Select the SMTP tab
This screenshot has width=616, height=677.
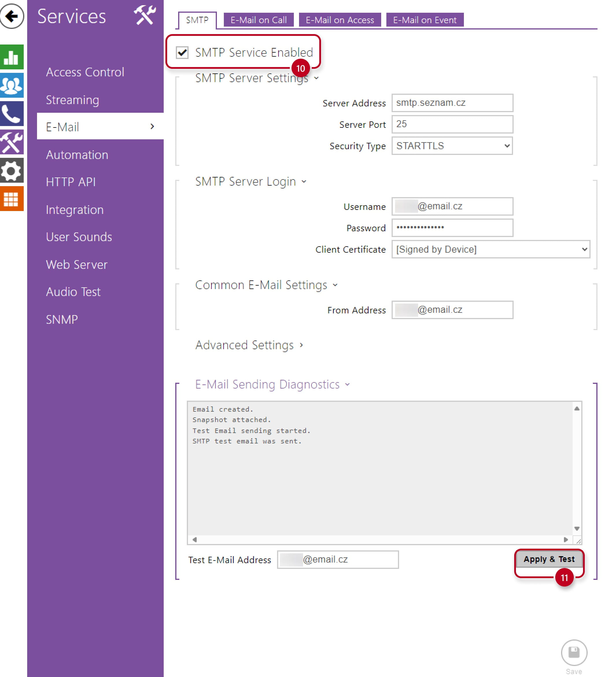tap(197, 20)
